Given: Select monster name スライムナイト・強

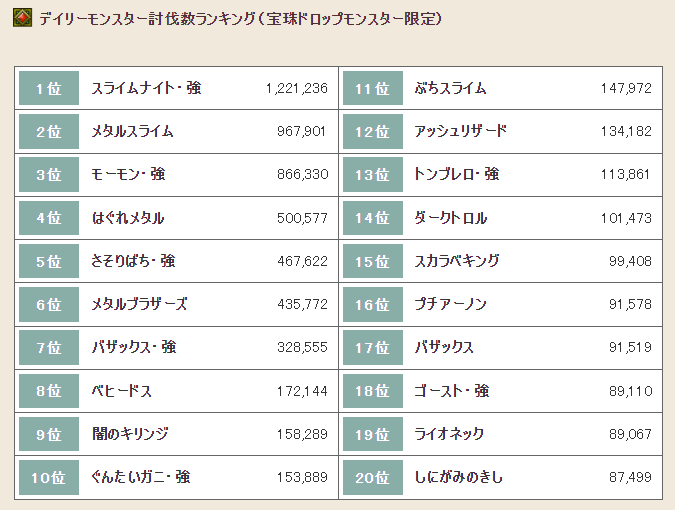Looking at the screenshot, I should [146, 88].
